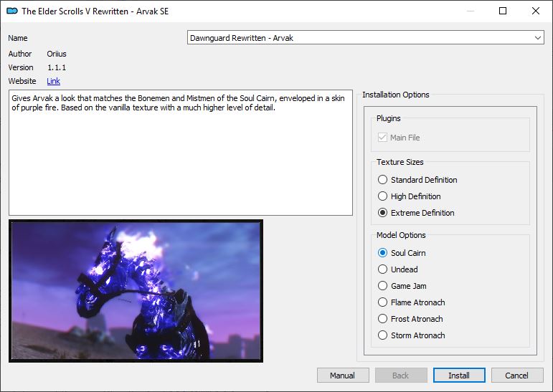Screen dimensions: 553x392
Task: Click the Model Options group label
Action: coord(401,235)
